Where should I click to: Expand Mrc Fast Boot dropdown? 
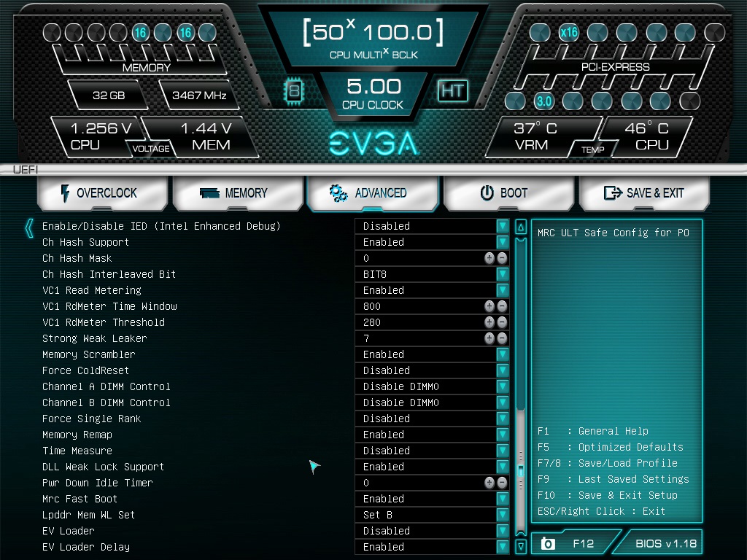(x=502, y=499)
